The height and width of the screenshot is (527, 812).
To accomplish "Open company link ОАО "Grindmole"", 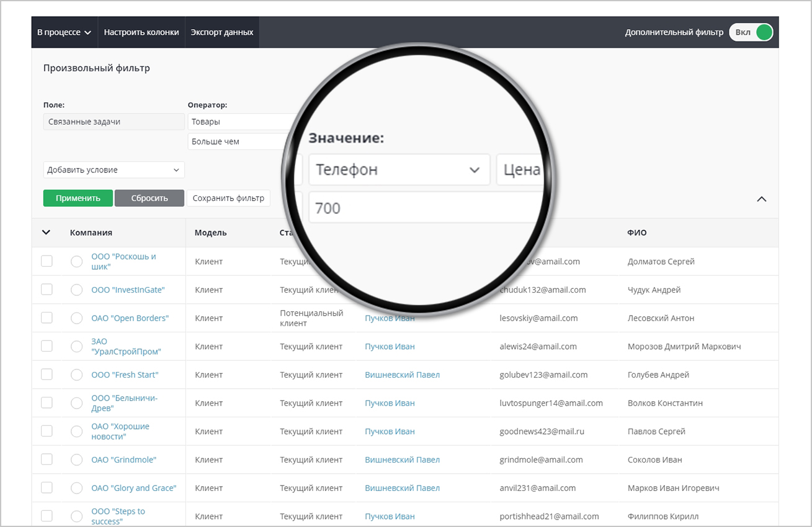I will [x=124, y=459].
